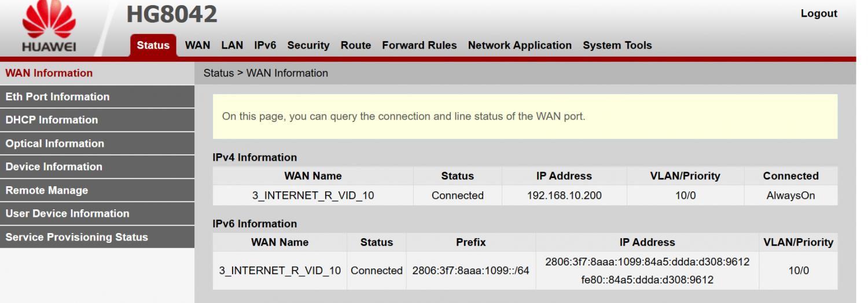Select the IPv4 row 3_INTERNET_R_VID_10

[x=312, y=195]
